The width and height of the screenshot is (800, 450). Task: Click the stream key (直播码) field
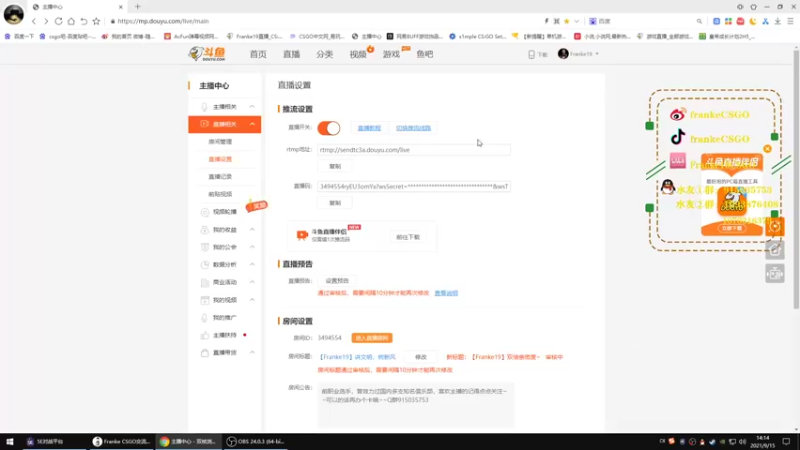[x=413, y=187]
